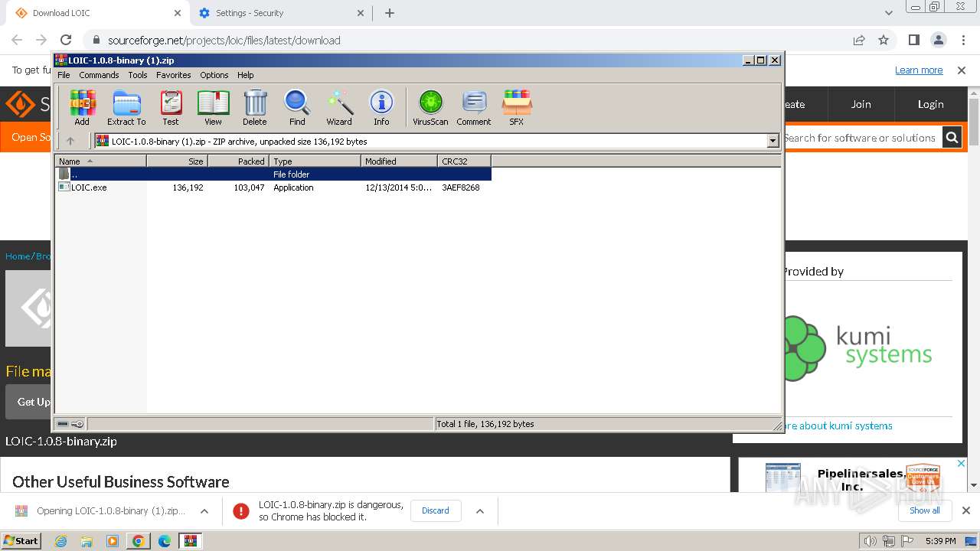Click the Add toolbar icon in WinRAR

click(82, 107)
